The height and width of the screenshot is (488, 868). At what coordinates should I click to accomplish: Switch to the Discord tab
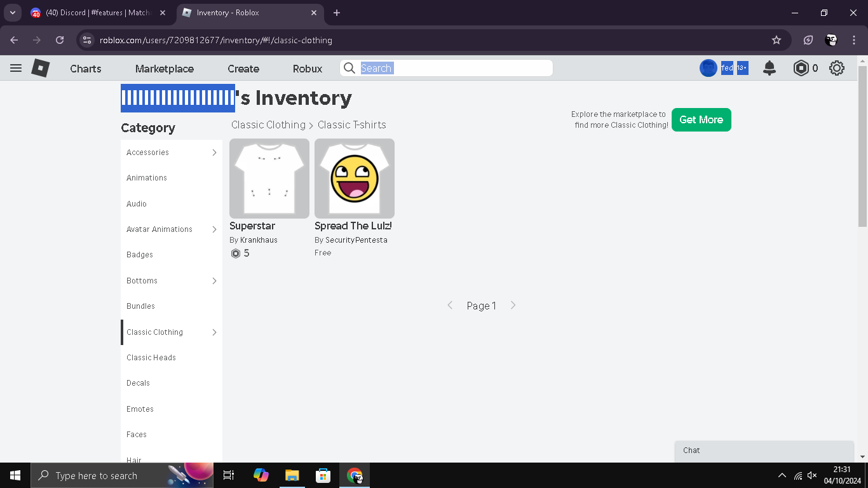point(100,13)
